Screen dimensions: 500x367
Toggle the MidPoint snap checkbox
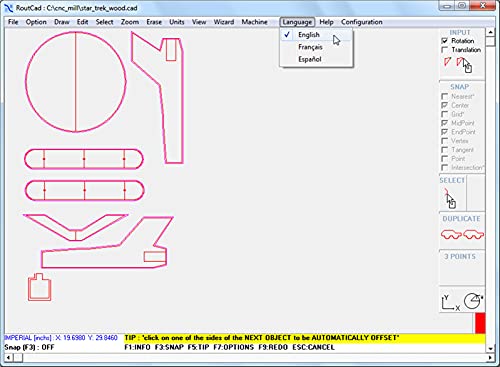tap(444, 123)
